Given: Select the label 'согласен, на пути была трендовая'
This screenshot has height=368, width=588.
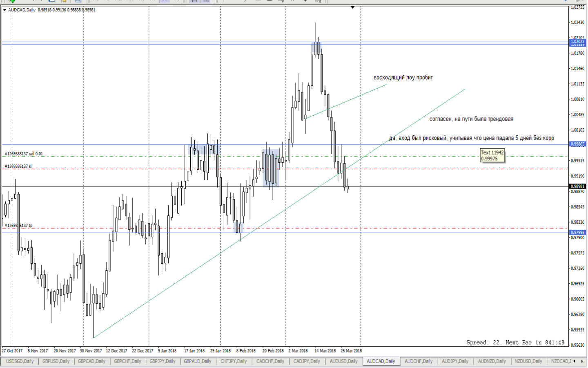Looking at the screenshot, I should (471, 119).
